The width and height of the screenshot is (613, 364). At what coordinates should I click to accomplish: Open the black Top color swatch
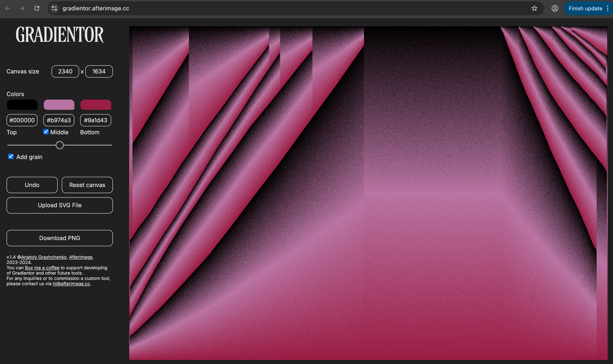(x=22, y=105)
